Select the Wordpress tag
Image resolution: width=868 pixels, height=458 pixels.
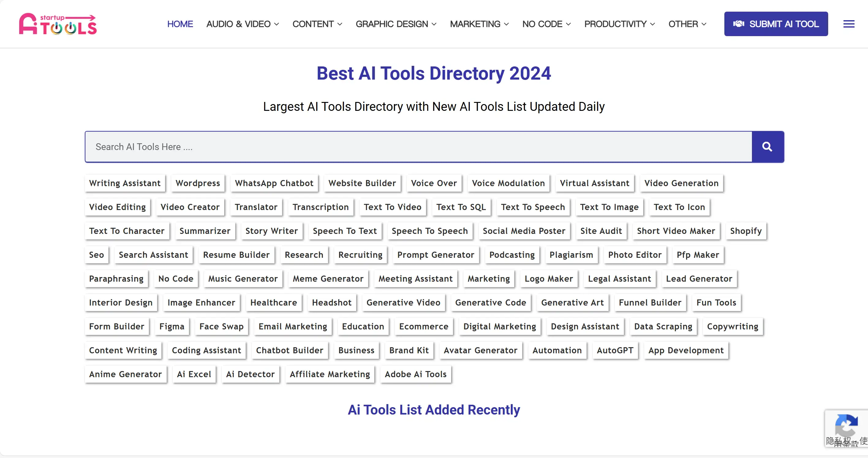(x=198, y=183)
